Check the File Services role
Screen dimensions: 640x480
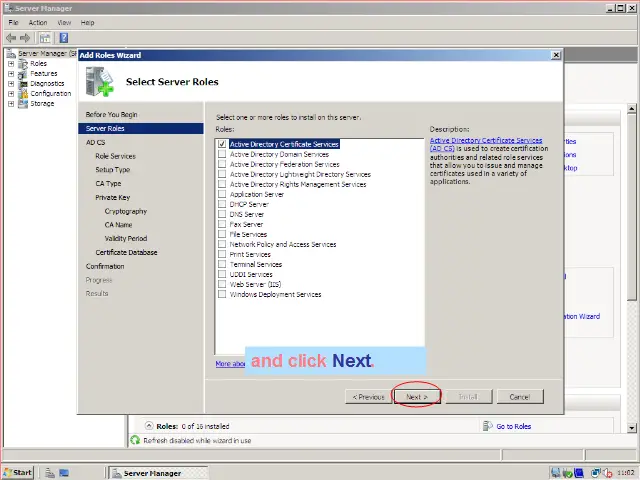(x=222, y=234)
